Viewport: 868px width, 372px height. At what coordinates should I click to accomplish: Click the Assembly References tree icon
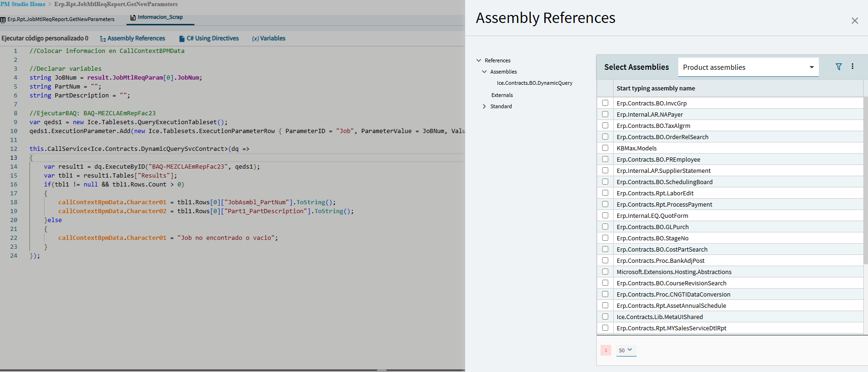(103, 39)
